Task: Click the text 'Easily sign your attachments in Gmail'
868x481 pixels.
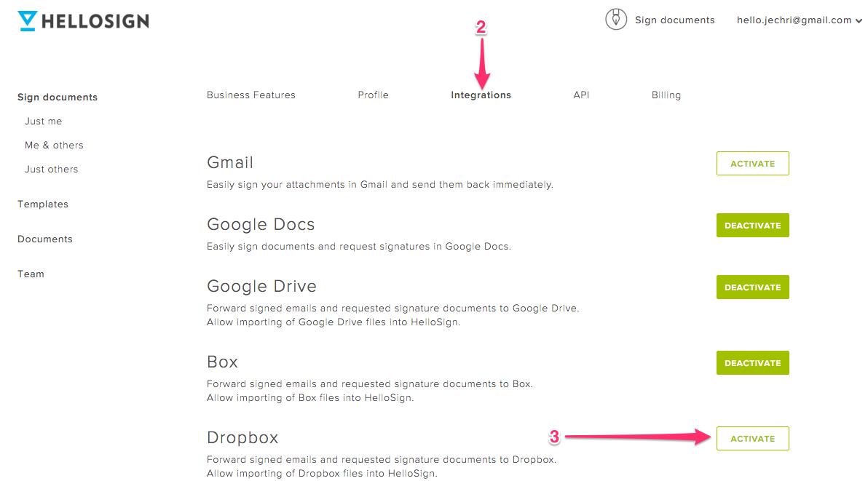Action: 296,185
